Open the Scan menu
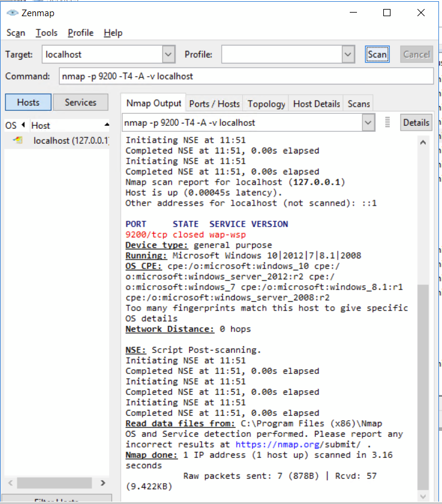This screenshot has width=442, height=504. pos(16,33)
